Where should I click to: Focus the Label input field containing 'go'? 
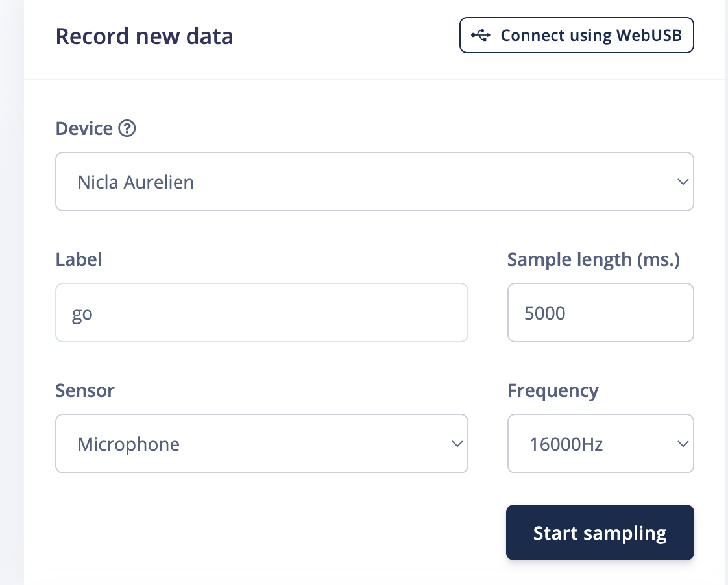[x=261, y=313]
